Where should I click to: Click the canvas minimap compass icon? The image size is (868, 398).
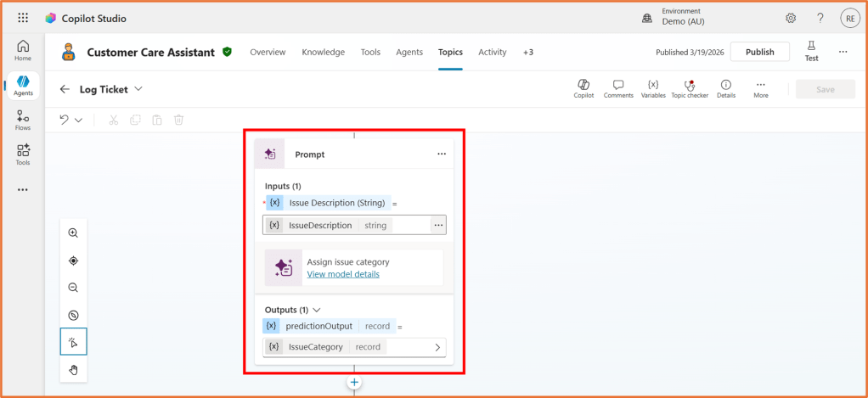point(73,315)
